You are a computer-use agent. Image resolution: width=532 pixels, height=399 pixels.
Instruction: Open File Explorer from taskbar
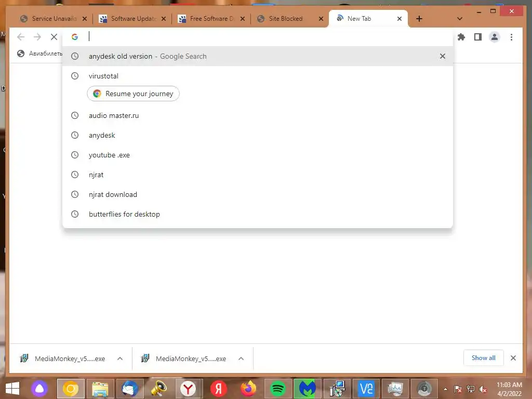[x=100, y=389]
